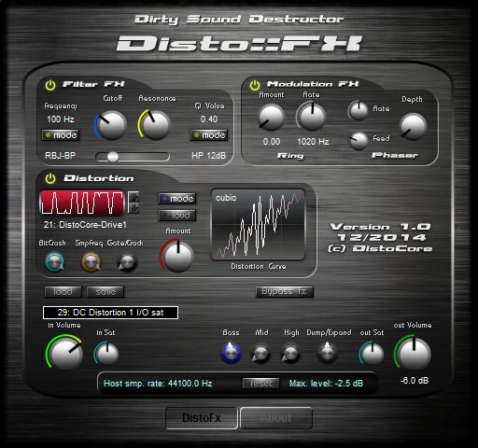Screen dimensions: 478x448
Task: Click the distortion preset down arrow
Action: pyautogui.click(x=134, y=208)
